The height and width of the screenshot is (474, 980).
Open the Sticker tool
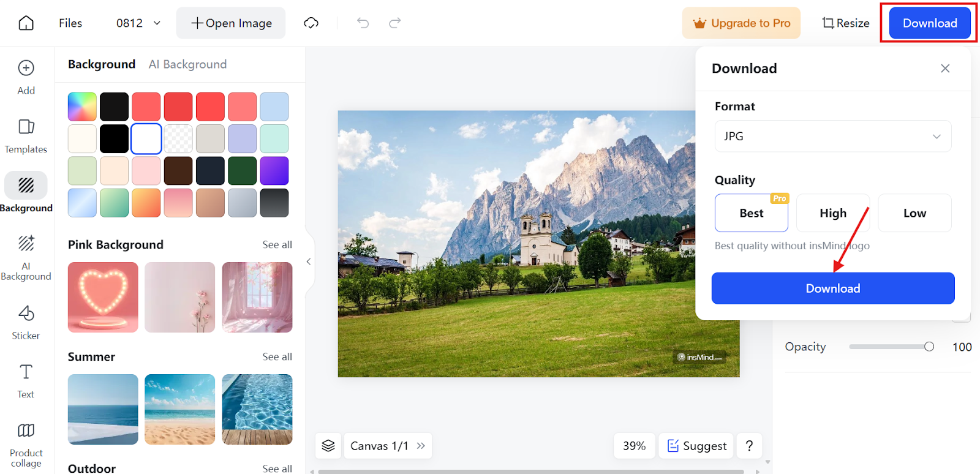[x=26, y=322]
